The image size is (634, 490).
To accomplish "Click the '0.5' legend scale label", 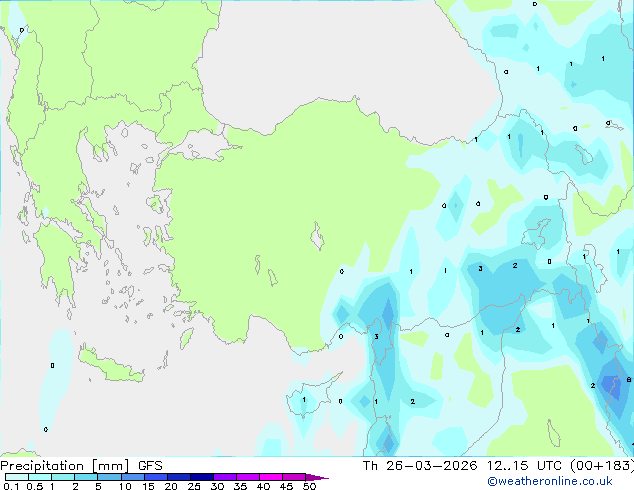I will point(34,486).
